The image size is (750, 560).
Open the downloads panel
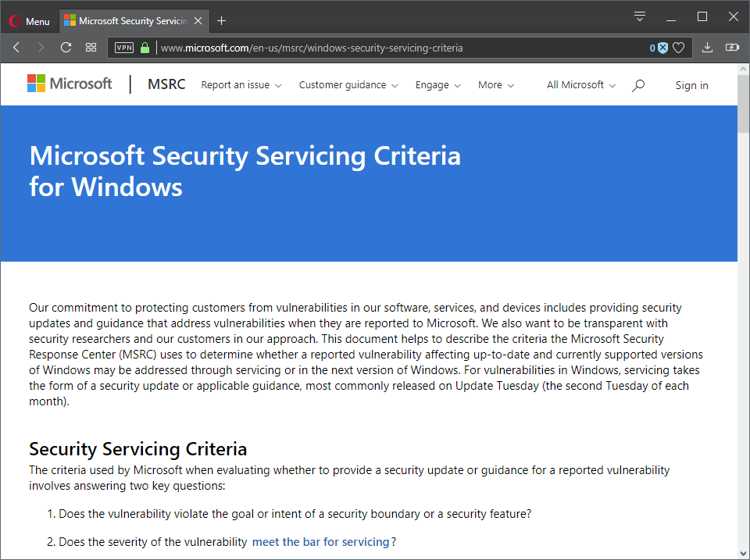pyautogui.click(x=707, y=48)
